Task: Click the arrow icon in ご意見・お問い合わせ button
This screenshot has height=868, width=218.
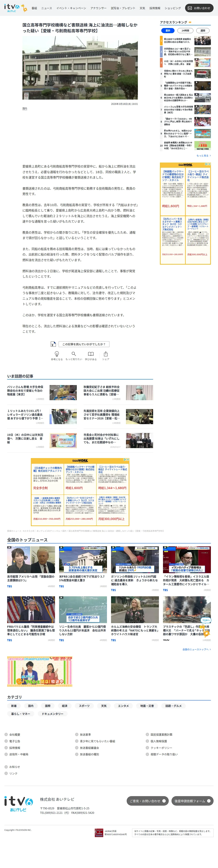Action: pyautogui.click(x=164, y=801)
